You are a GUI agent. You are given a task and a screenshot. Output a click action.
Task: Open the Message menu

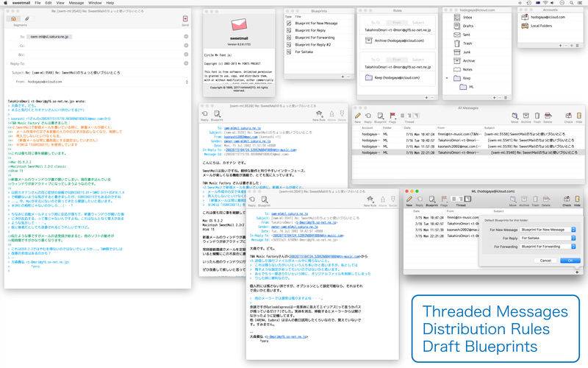(76, 3)
